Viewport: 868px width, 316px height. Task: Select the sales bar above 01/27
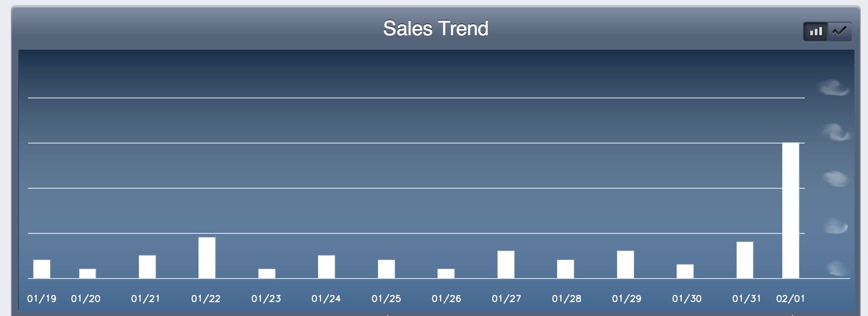pos(506,265)
